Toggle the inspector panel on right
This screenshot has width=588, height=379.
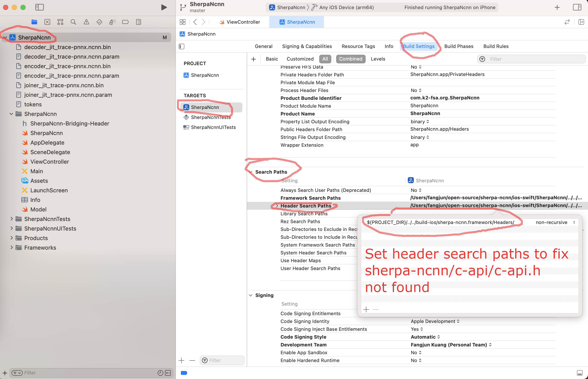[577, 7]
